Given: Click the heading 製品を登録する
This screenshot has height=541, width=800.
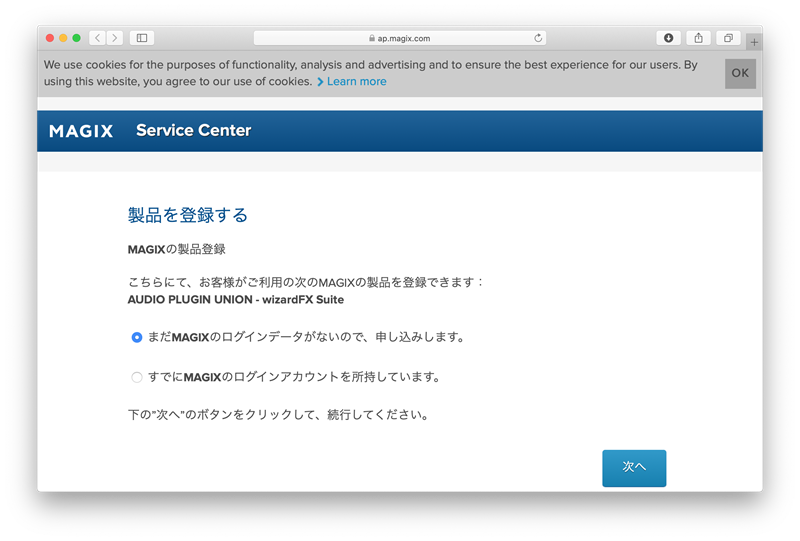Looking at the screenshot, I should [188, 215].
